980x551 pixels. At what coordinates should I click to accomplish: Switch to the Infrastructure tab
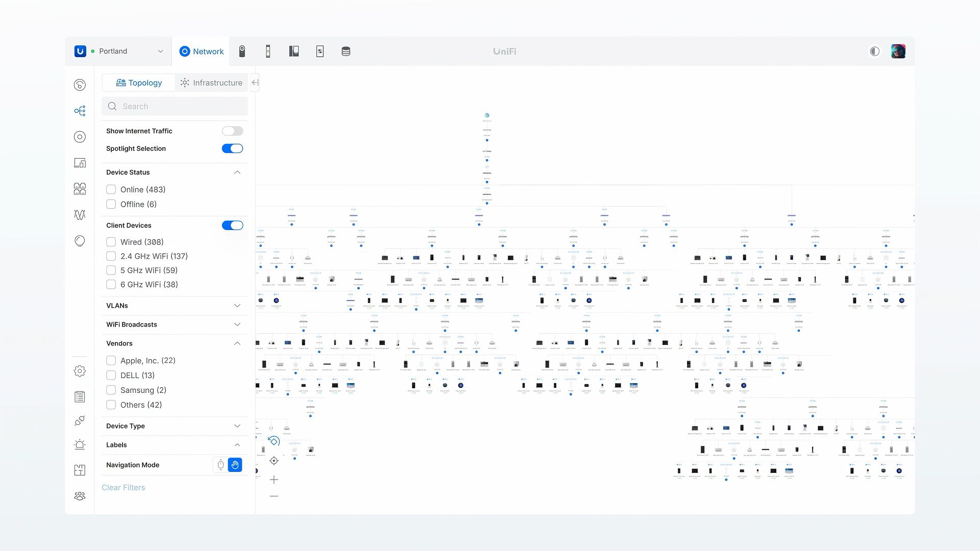[211, 83]
